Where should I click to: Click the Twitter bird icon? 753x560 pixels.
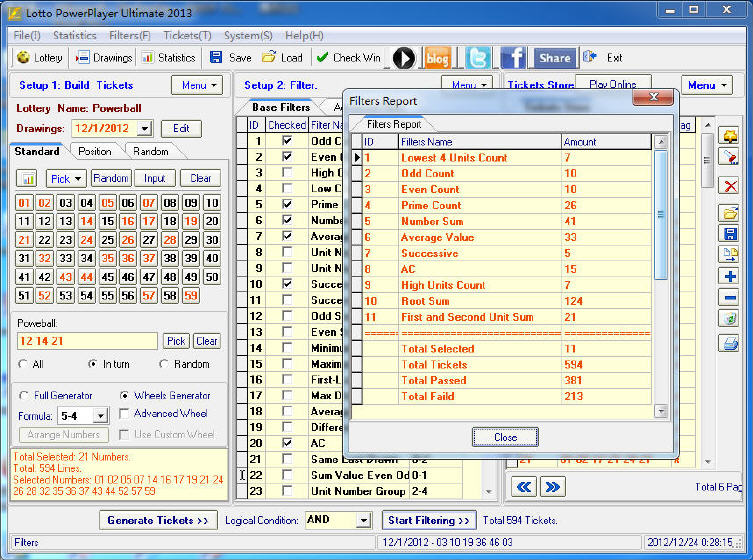[x=477, y=58]
